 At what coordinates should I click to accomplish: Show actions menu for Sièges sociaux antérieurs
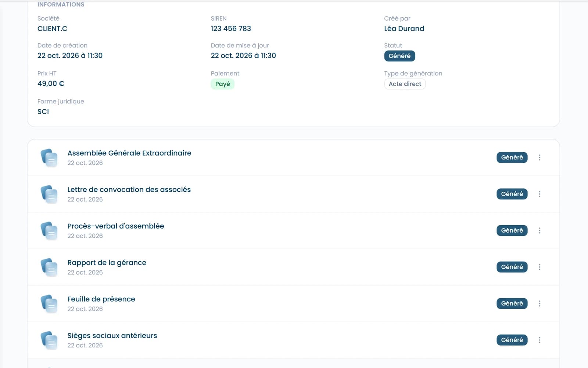coord(539,340)
